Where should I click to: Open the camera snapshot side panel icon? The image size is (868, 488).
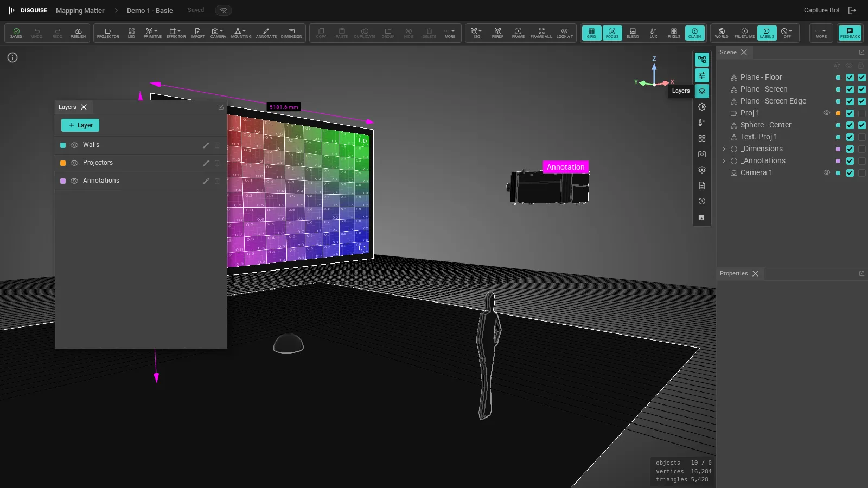pos(702,154)
